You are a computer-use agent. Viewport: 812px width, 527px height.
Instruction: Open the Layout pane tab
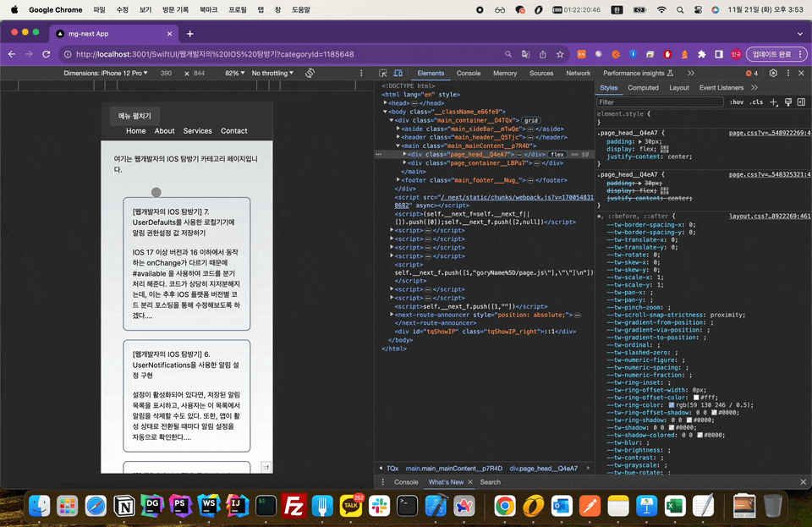coord(679,88)
